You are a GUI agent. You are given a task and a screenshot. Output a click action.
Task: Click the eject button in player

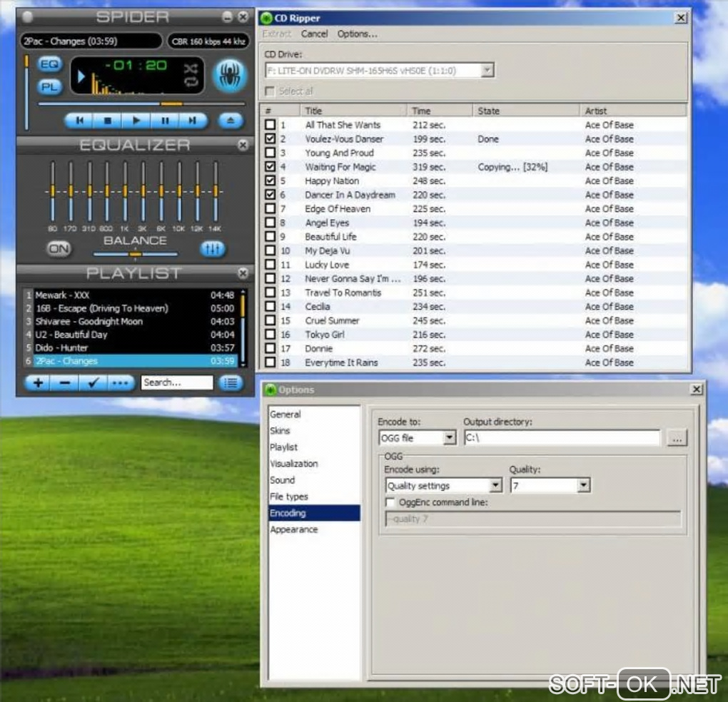[x=230, y=121]
